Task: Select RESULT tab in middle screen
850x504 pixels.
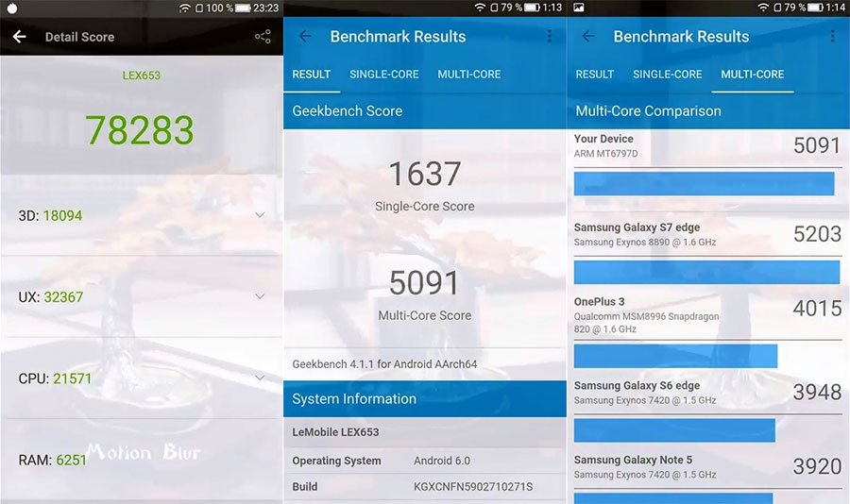Action: click(x=311, y=75)
